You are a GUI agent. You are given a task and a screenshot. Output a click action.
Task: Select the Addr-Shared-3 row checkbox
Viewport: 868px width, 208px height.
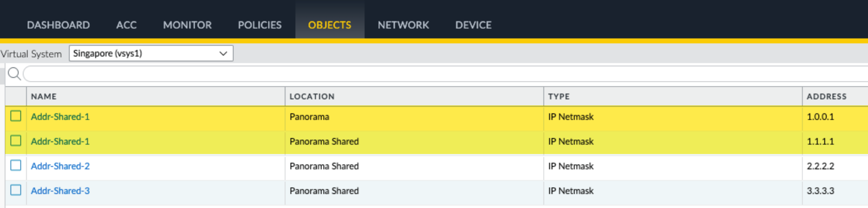coord(15,190)
